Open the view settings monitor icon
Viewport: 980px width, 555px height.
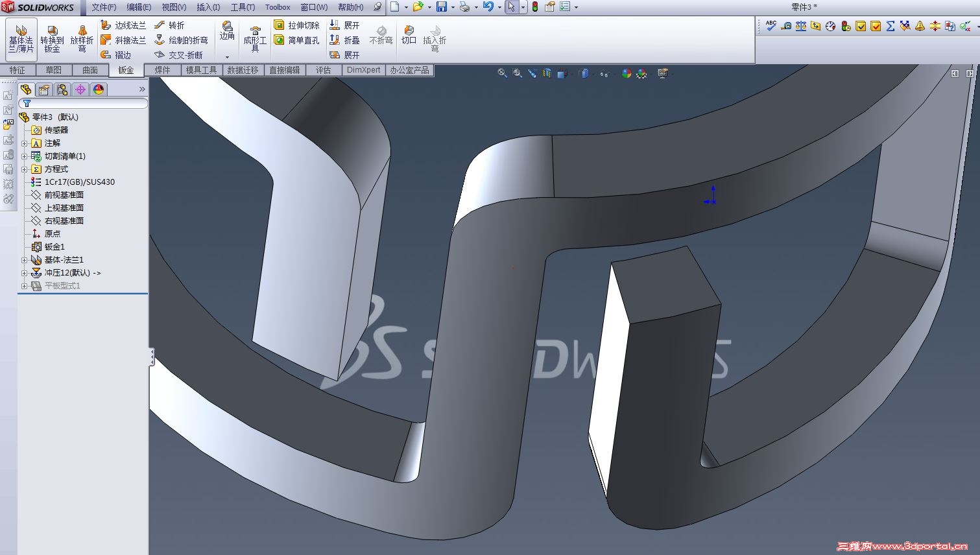663,73
